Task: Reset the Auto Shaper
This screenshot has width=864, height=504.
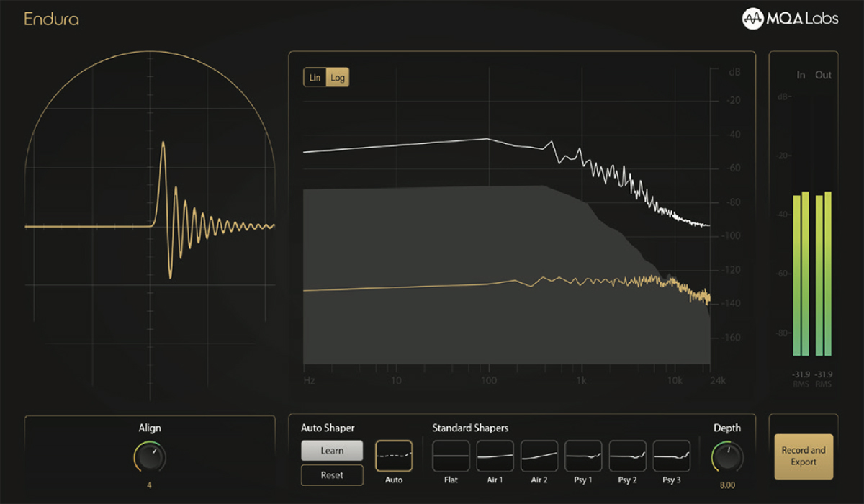Action: [332, 475]
